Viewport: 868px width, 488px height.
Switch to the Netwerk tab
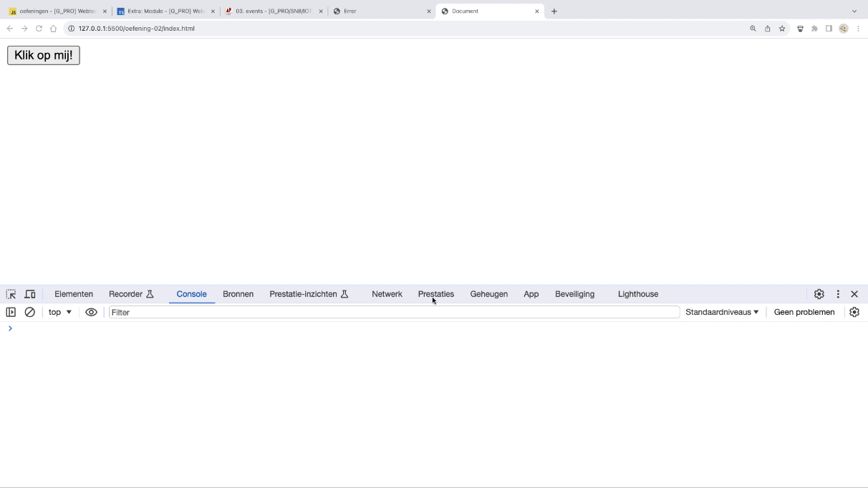coord(387,294)
